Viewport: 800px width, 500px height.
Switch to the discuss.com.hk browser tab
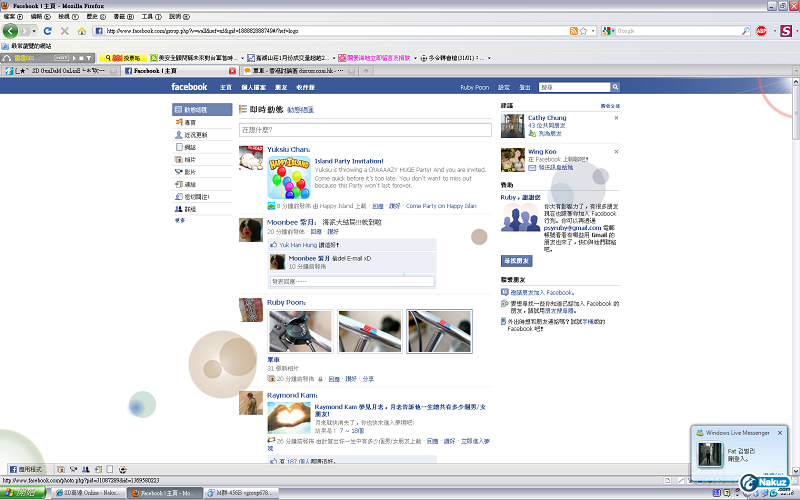click(298, 71)
